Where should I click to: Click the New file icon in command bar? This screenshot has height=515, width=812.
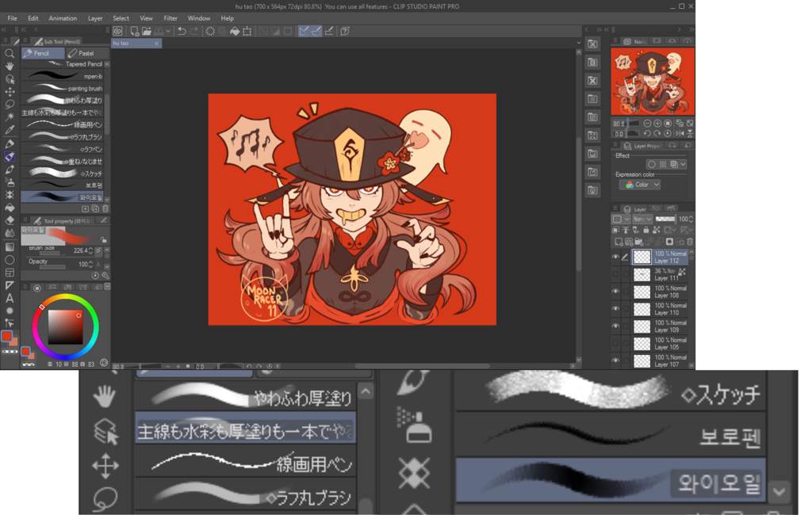[135, 31]
